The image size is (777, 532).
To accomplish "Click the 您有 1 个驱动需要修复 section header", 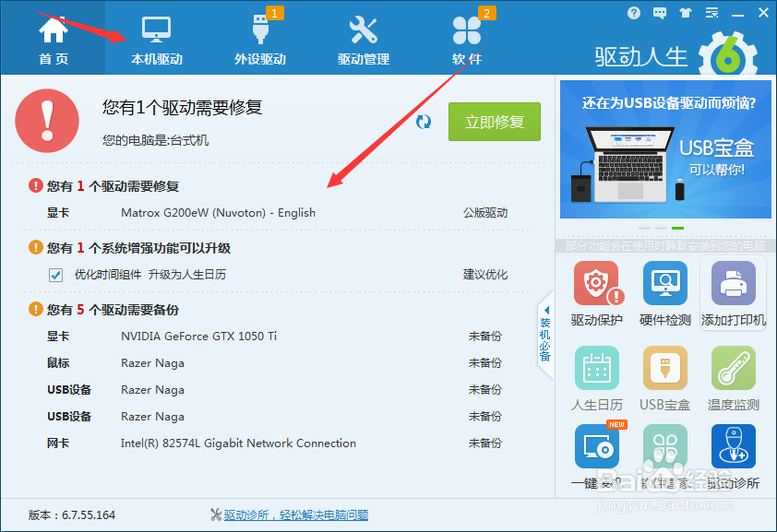I will [104, 186].
